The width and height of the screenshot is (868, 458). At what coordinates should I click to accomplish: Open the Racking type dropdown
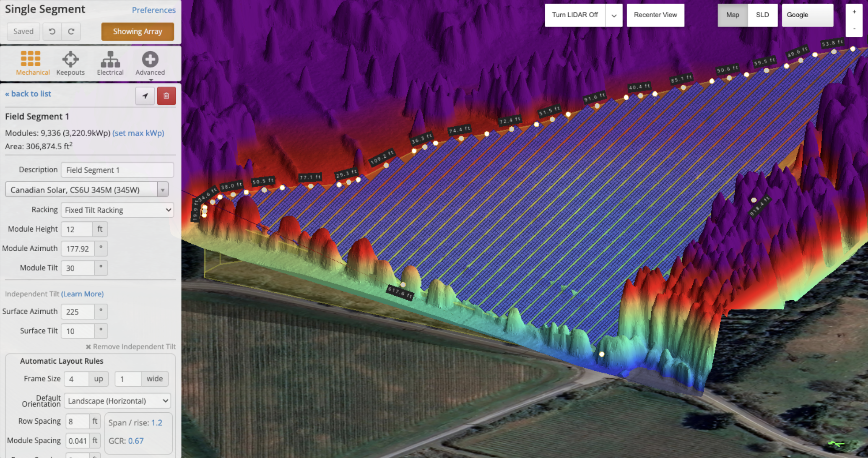(x=117, y=210)
